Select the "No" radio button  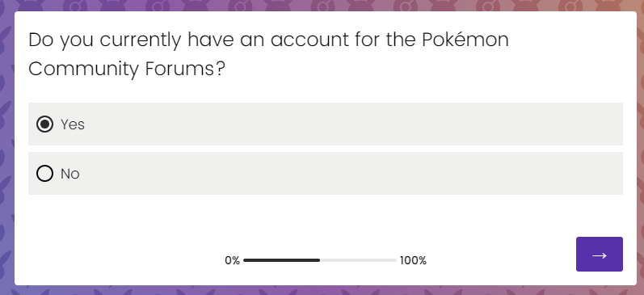click(44, 174)
